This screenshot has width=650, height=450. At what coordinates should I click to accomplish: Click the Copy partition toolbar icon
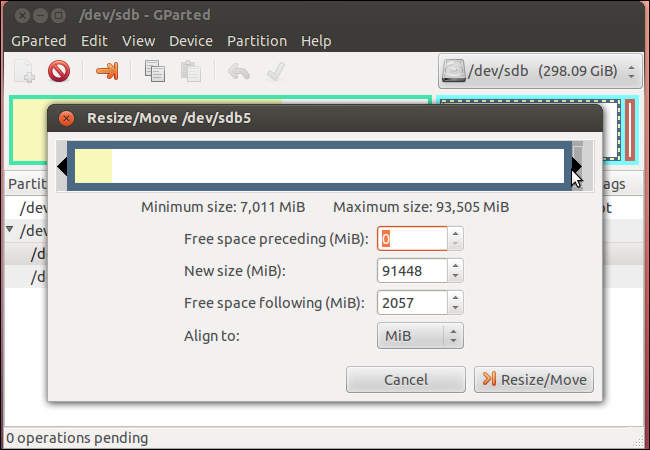point(155,71)
